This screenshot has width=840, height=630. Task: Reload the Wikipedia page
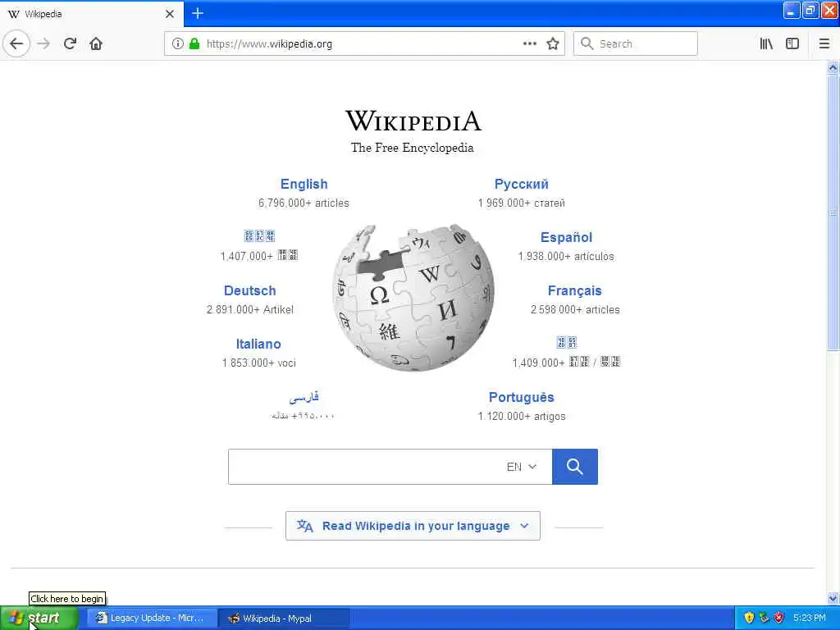tap(70, 43)
